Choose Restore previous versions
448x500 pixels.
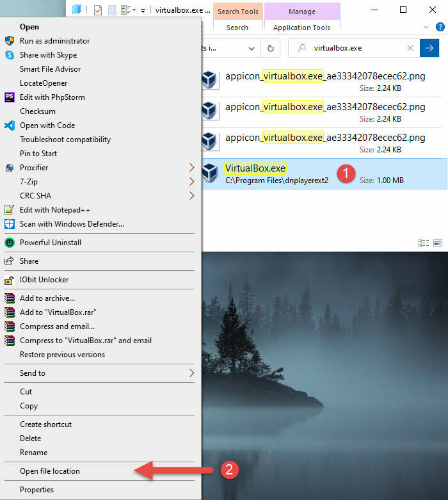(99, 354)
